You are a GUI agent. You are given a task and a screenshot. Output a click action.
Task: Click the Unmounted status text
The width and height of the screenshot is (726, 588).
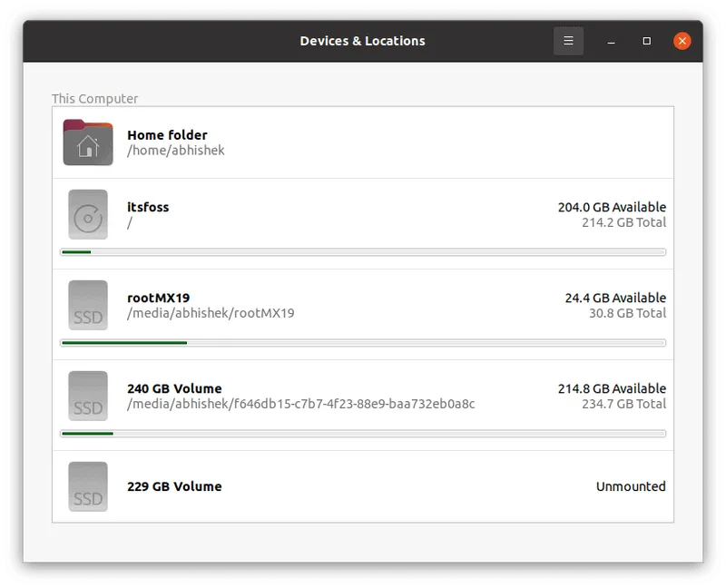click(631, 486)
